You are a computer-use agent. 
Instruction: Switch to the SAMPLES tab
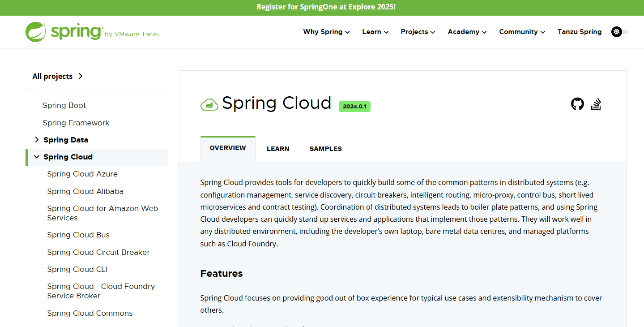(325, 149)
